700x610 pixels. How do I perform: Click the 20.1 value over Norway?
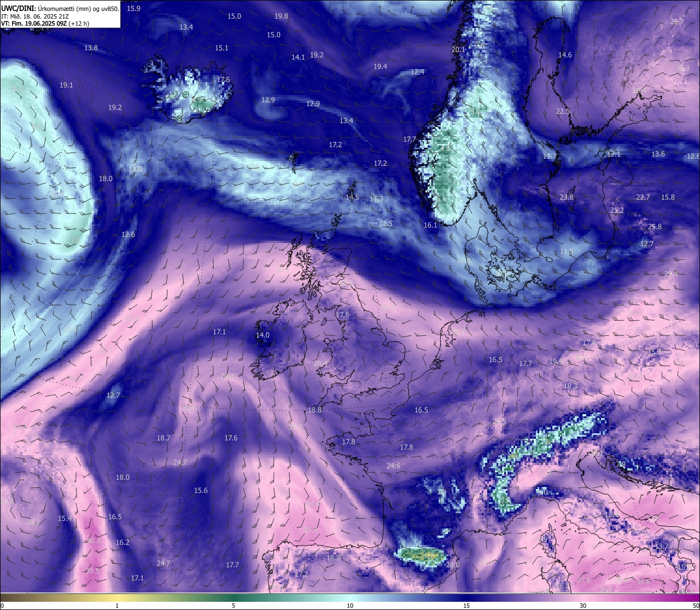click(x=458, y=50)
